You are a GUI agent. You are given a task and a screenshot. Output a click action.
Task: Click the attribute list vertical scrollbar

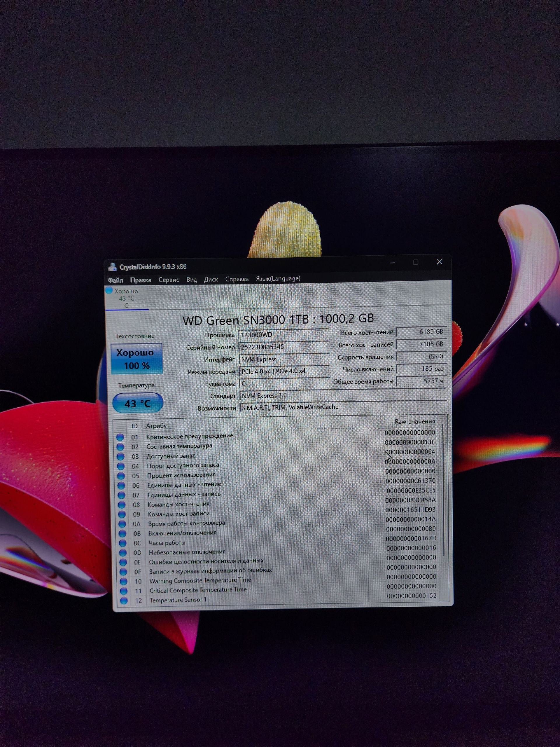(443, 490)
